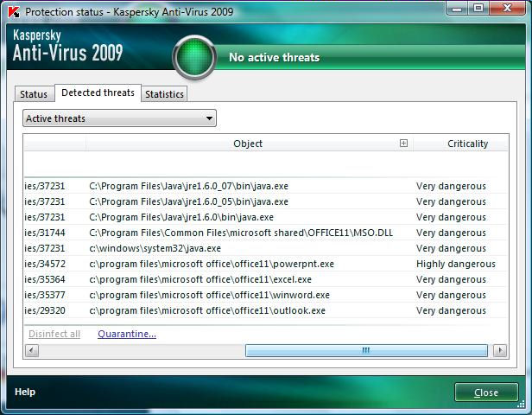The width and height of the screenshot is (532, 415).
Task: Open the Help link
Action: pyautogui.click(x=25, y=392)
